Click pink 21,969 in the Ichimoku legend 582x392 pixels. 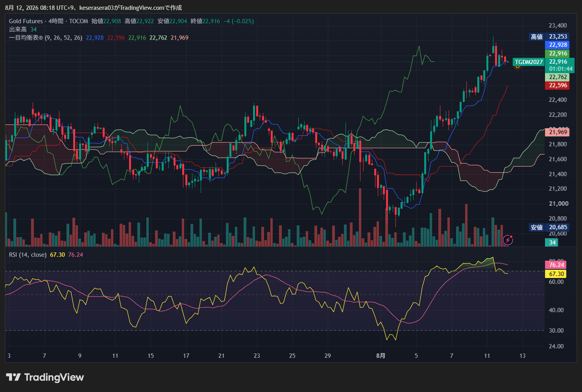coord(180,38)
